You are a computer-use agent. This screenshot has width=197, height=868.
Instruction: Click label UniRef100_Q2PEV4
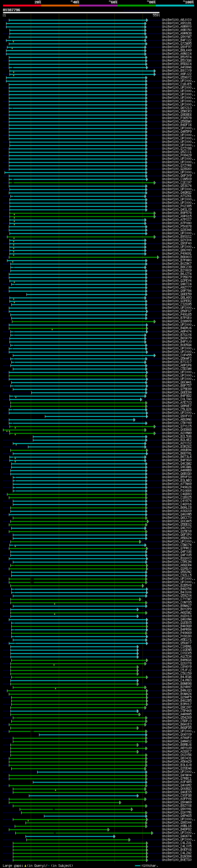pos(177,280)
